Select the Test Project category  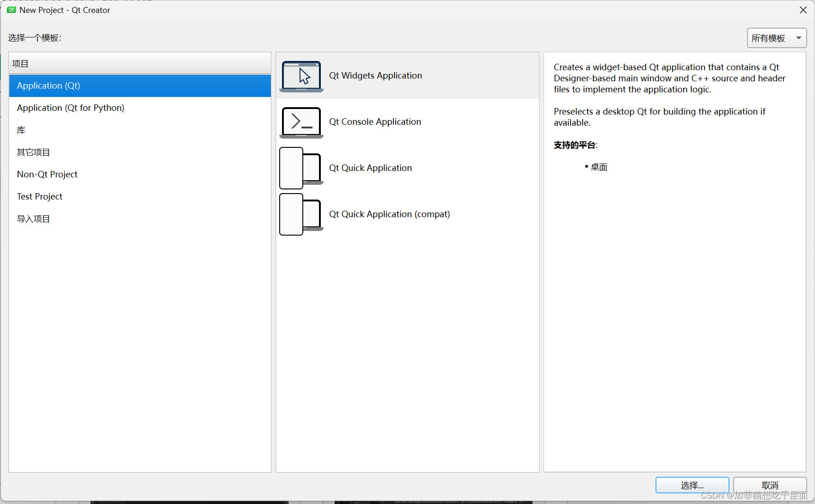point(140,197)
